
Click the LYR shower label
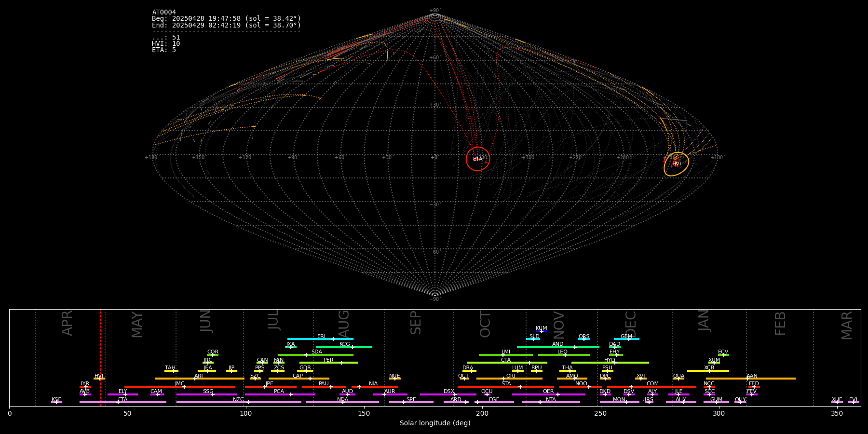pos(85,384)
